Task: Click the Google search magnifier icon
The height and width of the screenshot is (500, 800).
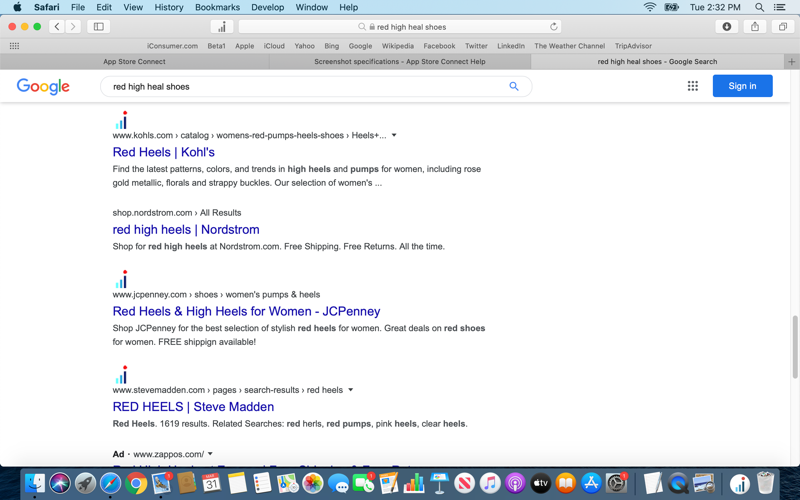Action: point(514,86)
